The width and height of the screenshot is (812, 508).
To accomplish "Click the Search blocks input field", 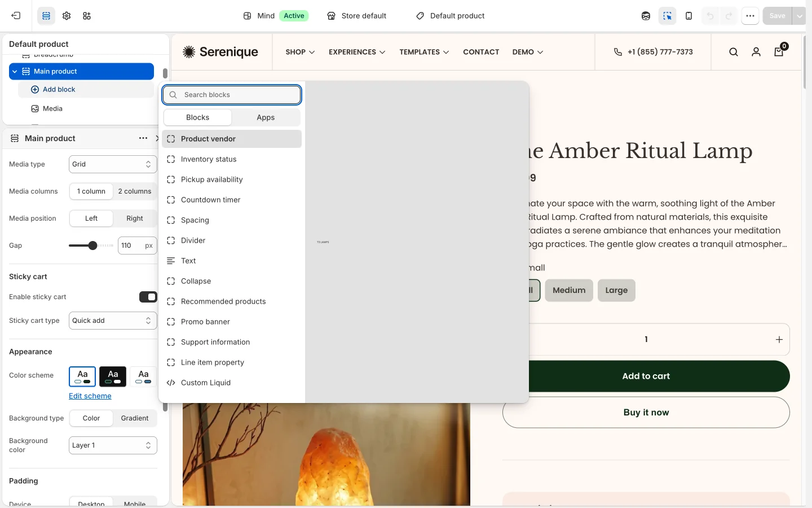I will pyautogui.click(x=232, y=95).
